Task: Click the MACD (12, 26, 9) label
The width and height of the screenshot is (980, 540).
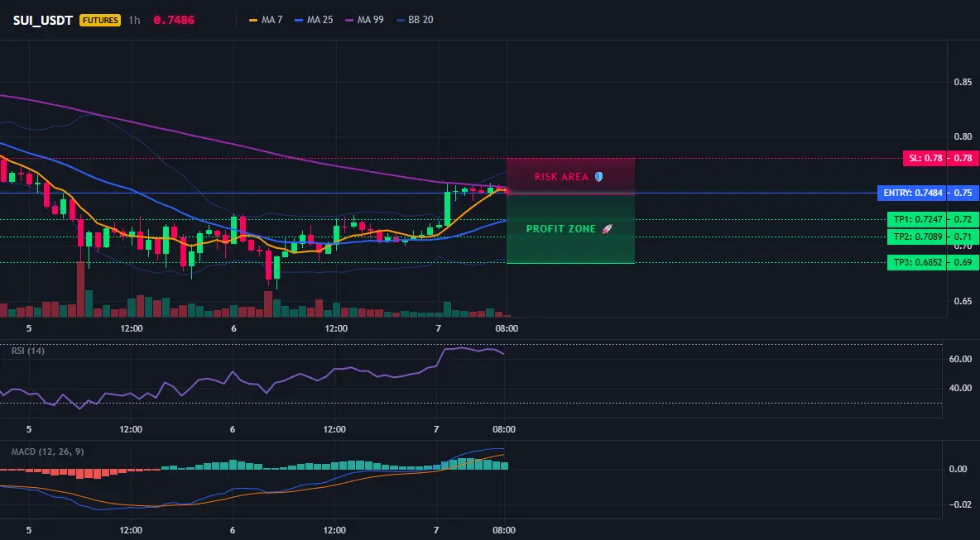Action: [47, 452]
